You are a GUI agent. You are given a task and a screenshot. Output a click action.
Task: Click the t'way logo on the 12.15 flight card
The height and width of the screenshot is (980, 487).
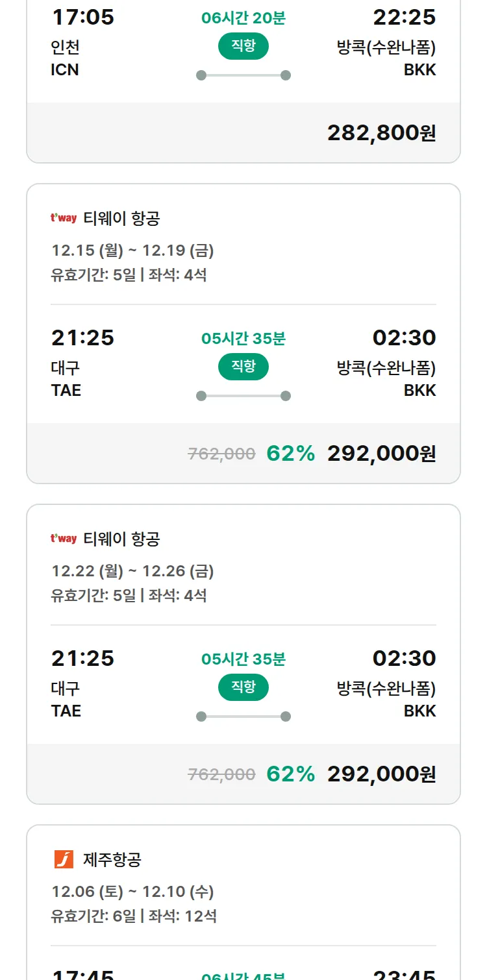click(x=64, y=218)
